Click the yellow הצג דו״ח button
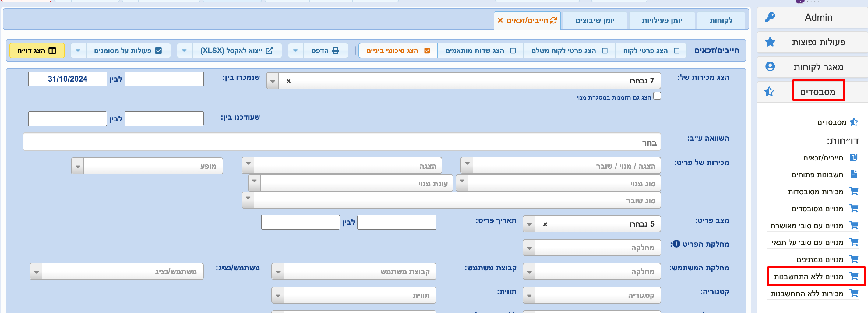 37,51
